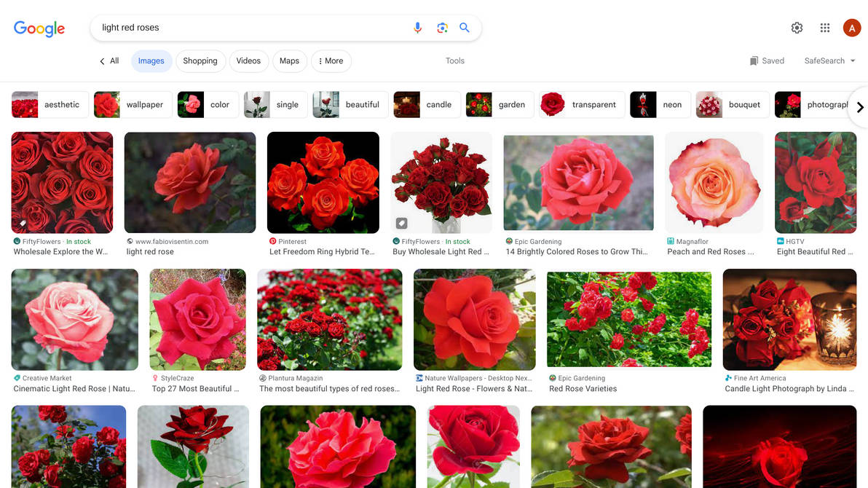
Task: Click 'Light Red Rose - Flowers & Nat...' link
Action: [474, 389]
